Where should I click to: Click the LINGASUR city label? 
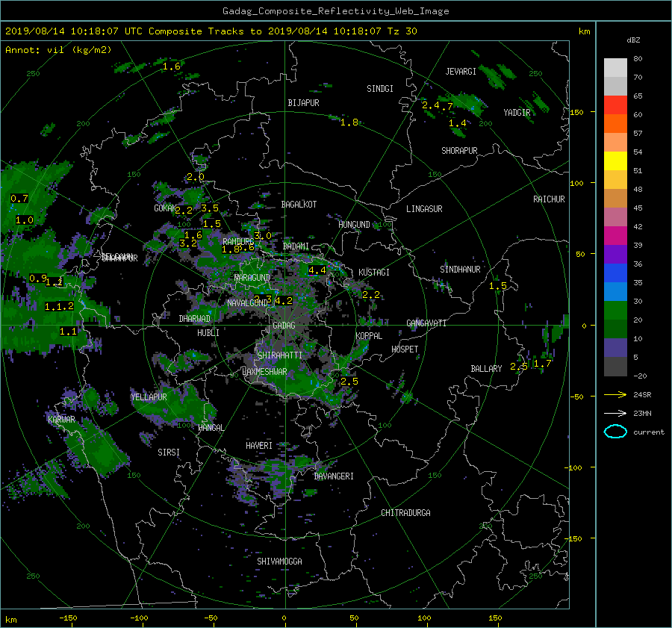[x=424, y=209]
